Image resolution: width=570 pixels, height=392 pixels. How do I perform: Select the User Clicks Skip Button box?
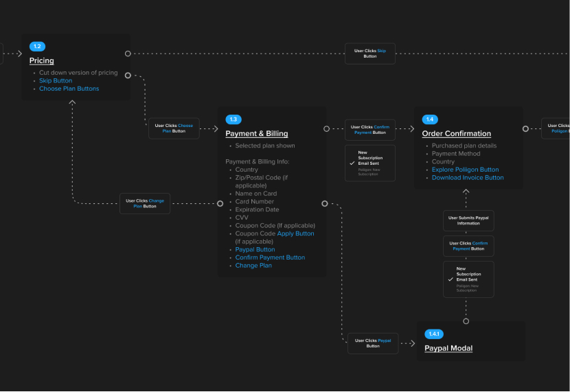click(370, 54)
